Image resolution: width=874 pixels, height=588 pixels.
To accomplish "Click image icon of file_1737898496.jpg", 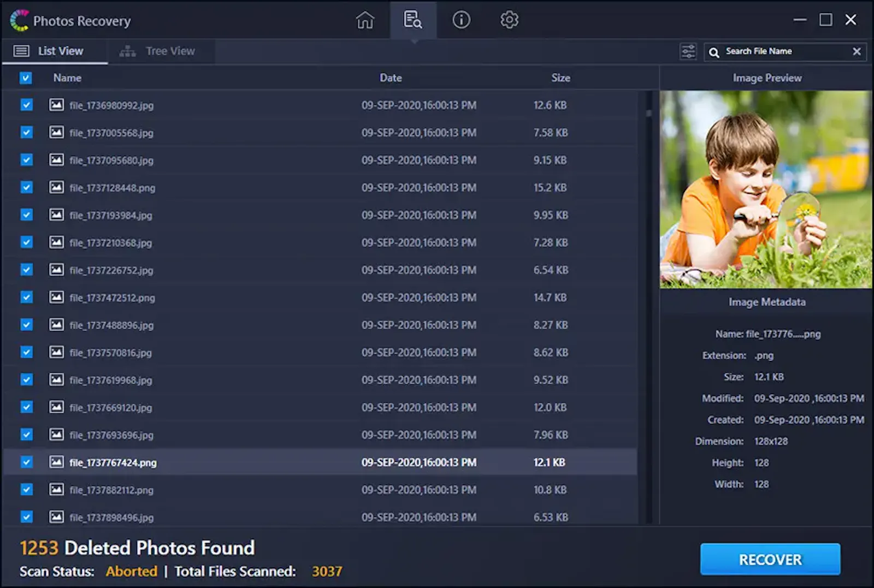I will pos(56,517).
